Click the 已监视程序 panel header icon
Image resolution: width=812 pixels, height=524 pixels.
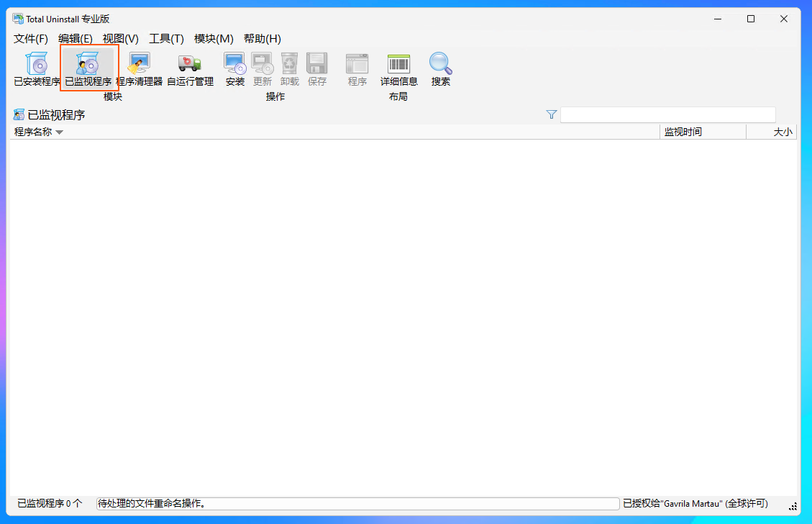click(19, 114)
